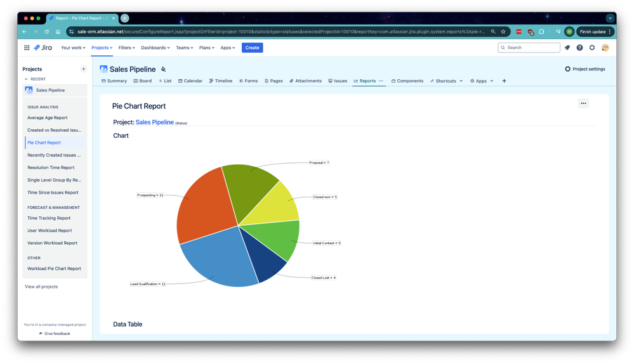Image resolution: width=634 pixels, height=364 pixels.
Task: Click the Give feedback link
Action: (55, 334)
